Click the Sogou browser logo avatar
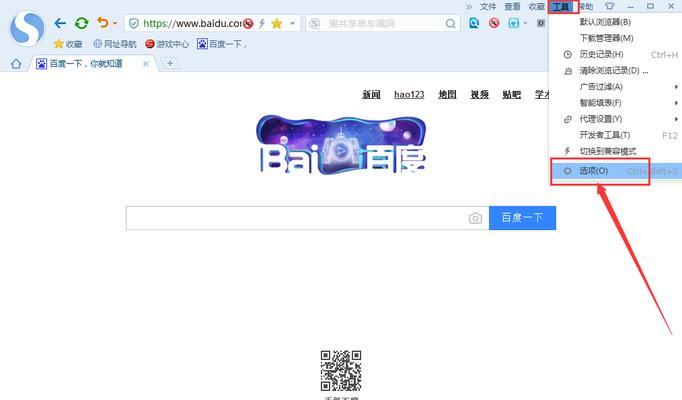 click(27, 29)
